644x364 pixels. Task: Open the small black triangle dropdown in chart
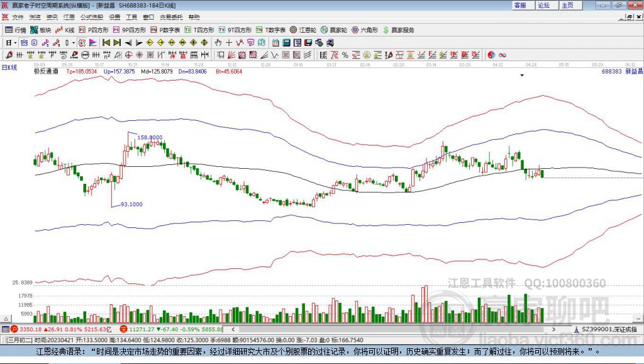coord(521,75)
